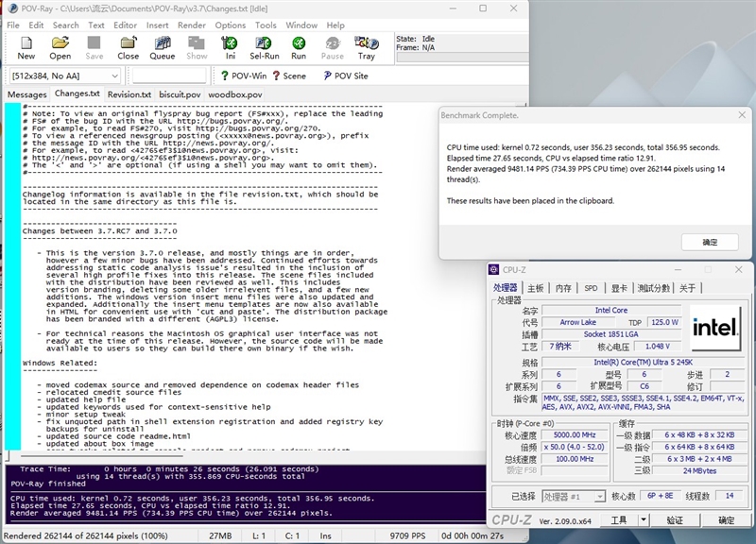
Task: Click the command line input field
Action: [x=169, y=76]
